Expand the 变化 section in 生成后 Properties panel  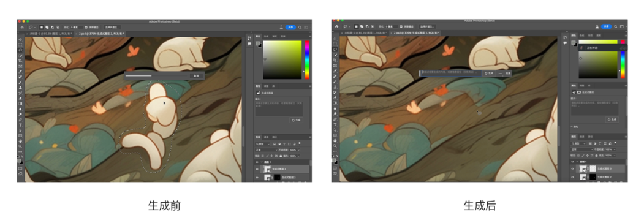572,127
